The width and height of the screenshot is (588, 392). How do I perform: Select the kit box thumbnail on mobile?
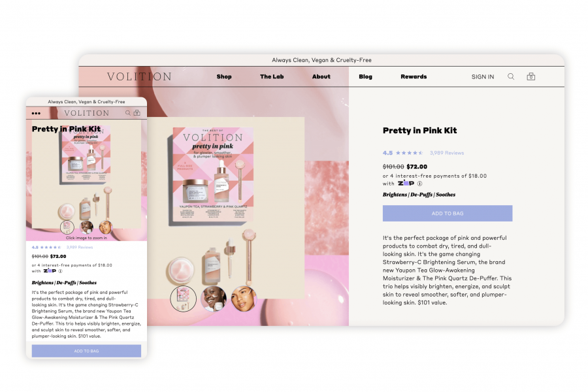67,227
